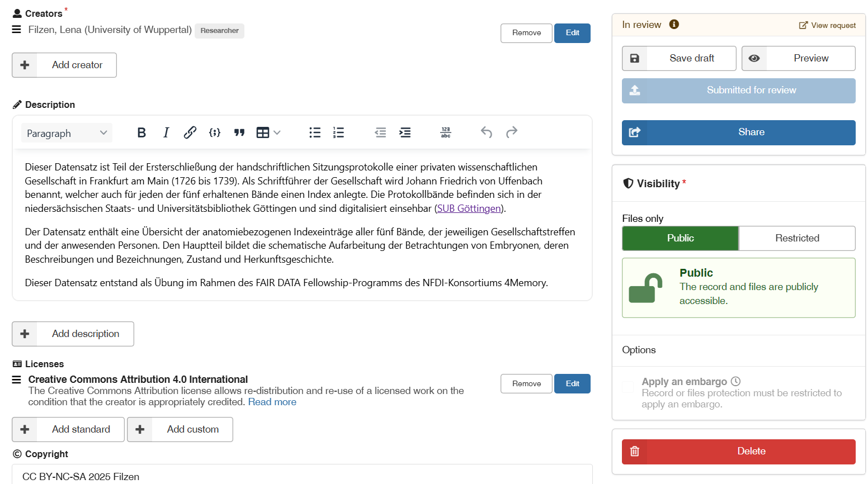Insert a link using the toolbar icon
This screenshot has height=484, width=868.
point(190,132)
